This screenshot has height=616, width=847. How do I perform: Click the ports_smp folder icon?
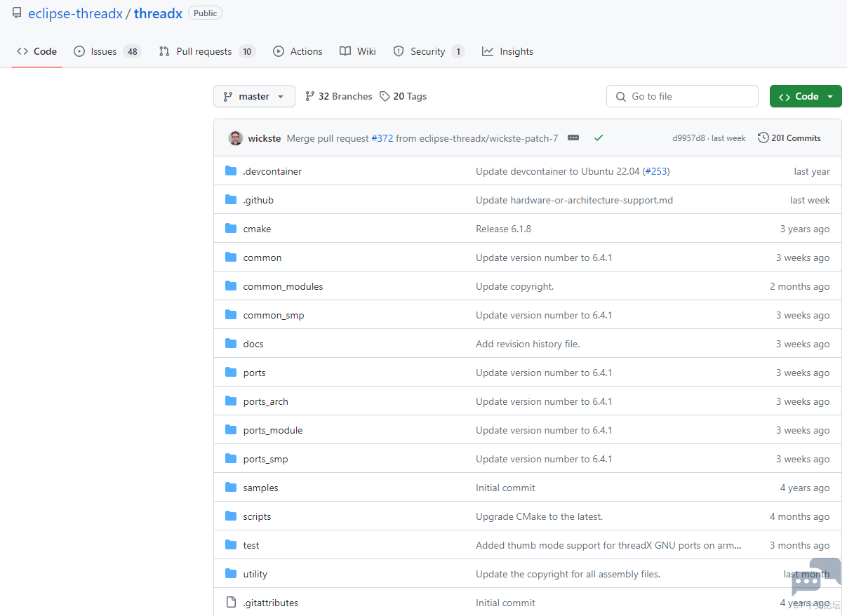point(231,459)
